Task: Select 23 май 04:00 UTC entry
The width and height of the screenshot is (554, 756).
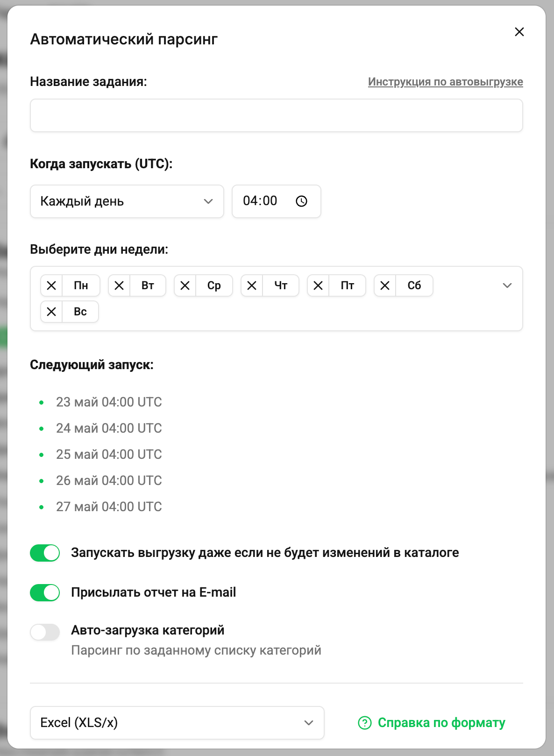Action: [109, 402]
